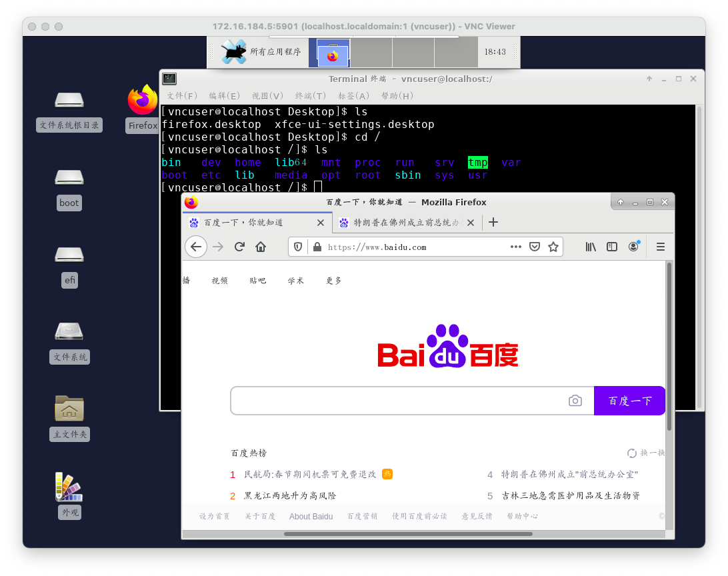Toggle Firefox sidebar view

click(612, 247)
